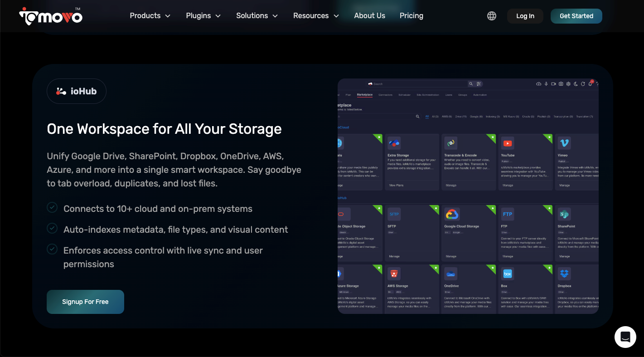The width and height of the screenshot is (644, 357).
Task: Click the refresh icon in preview toolbar
Action: point(583,84)
